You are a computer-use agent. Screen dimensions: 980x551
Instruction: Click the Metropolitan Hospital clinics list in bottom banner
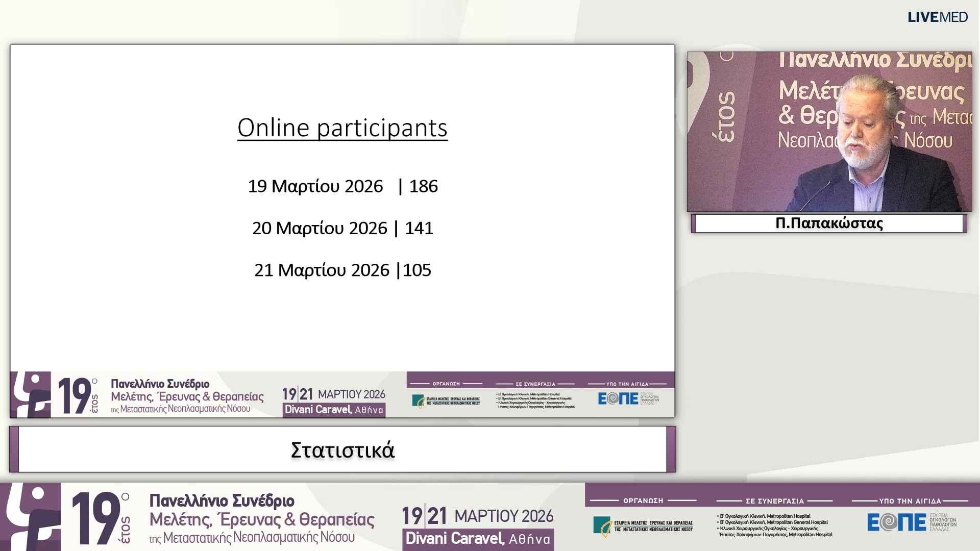click(775, 525)
